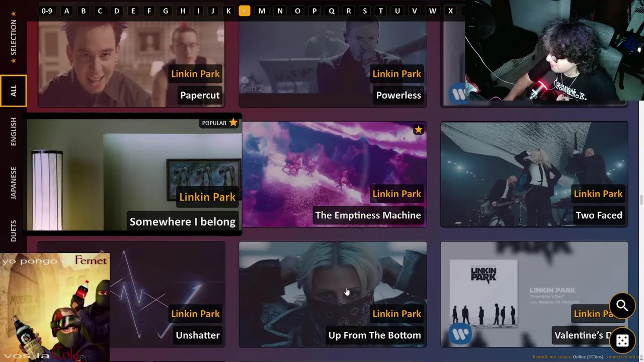Click the Popular star on Somewhere I belong

pos(233,123)
